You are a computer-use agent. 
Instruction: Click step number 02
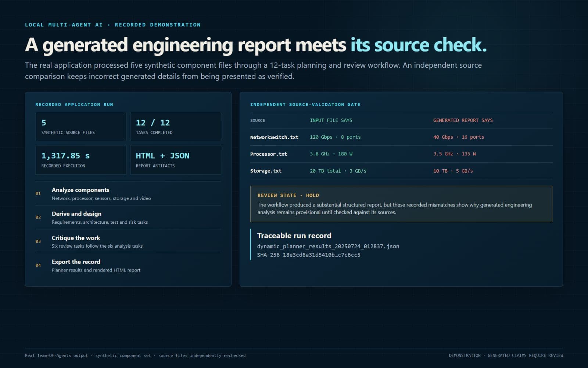(38, 217)
